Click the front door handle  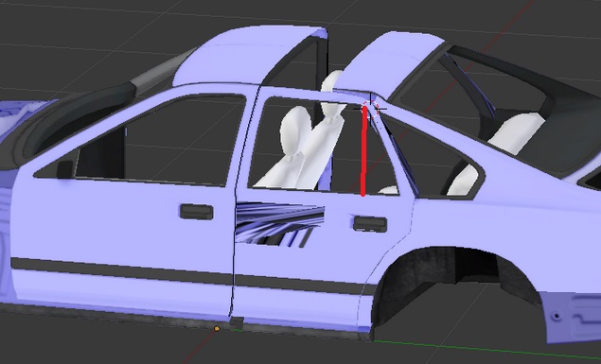[196, 212]
